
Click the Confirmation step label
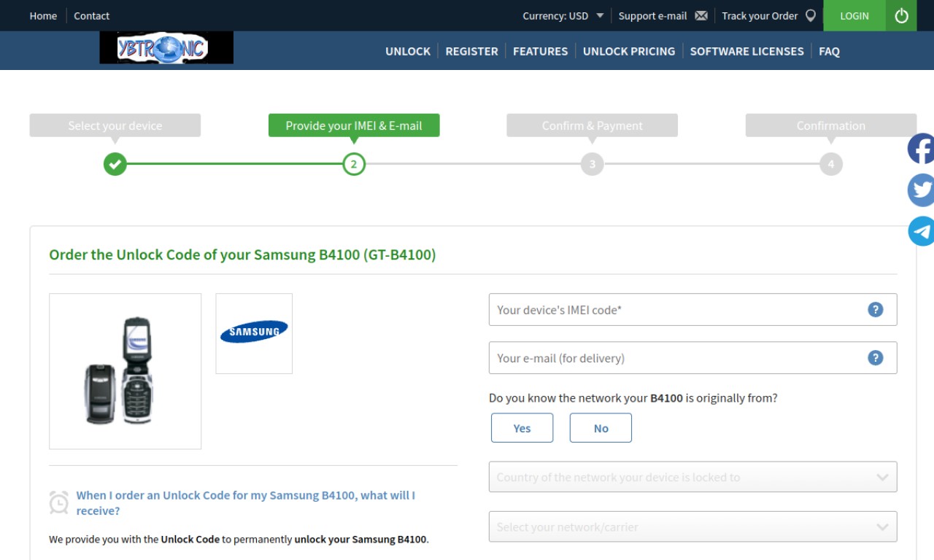[831, 125]
